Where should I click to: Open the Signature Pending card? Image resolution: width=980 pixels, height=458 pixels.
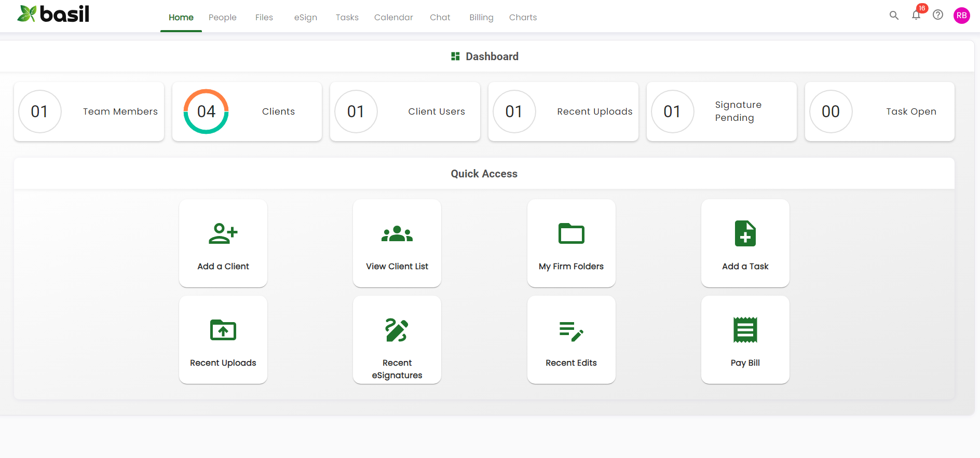(x=722, y=112)
